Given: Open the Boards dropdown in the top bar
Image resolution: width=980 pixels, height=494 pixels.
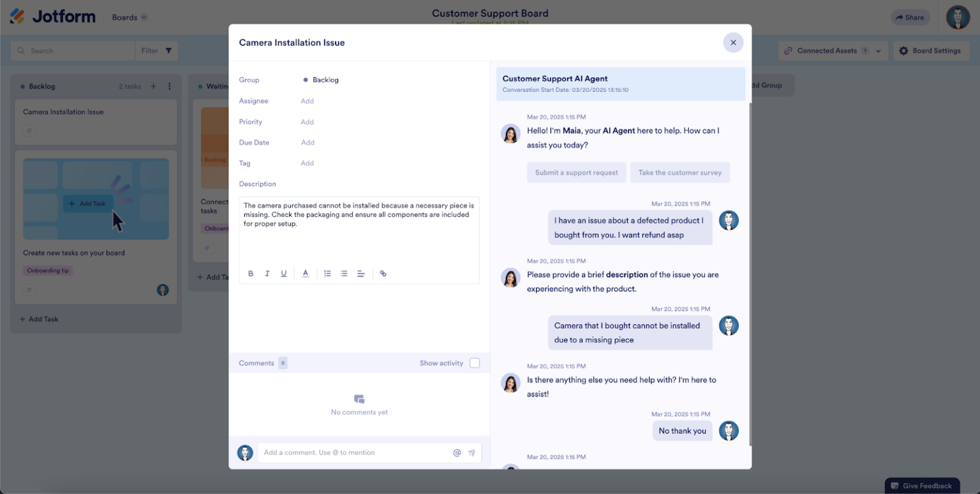Looking at the screenshot, I should click(128, 17).
